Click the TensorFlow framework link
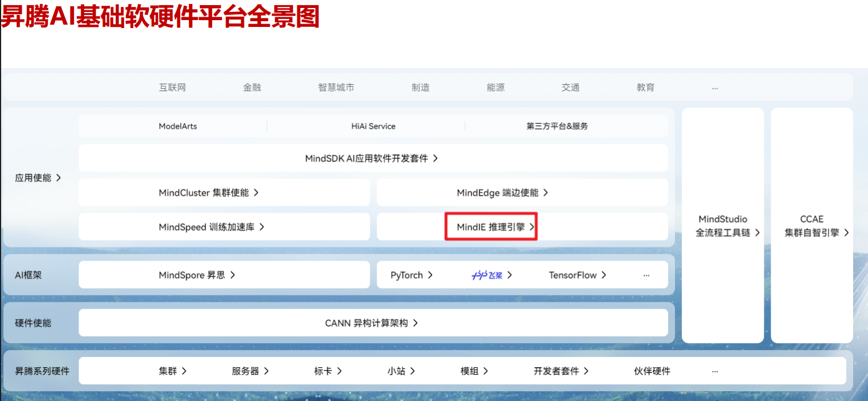This screenshot has height=401, width=868. point(578,275)
